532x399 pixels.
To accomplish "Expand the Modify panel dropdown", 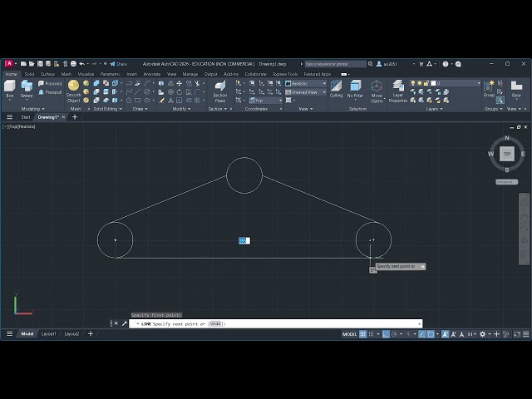I will pos(181,109).
